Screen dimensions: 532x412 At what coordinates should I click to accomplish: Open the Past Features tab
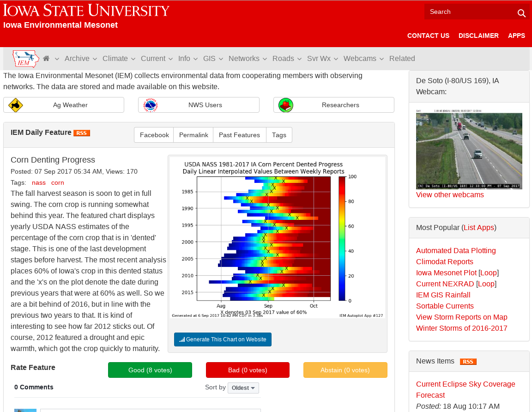pyautogui.click(x=240, y=135)
